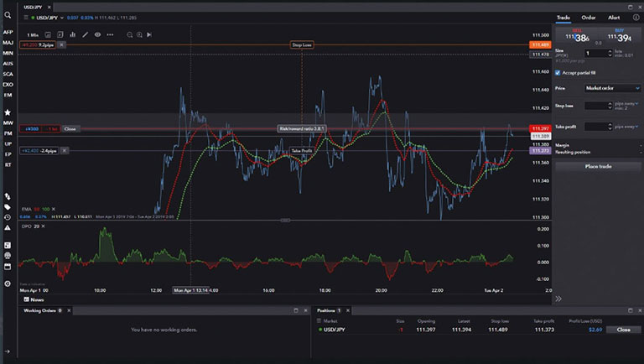The height and width of the screenshot is (364, 644).
Task: Click the BUY 111.394 price button
Action: [620, 36]
